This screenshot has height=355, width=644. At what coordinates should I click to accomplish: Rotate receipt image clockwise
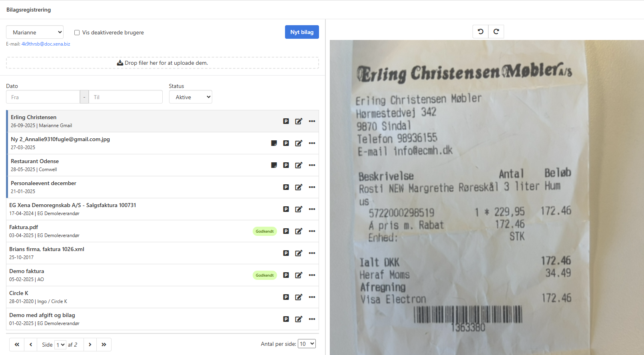click(x=496, y=32)
